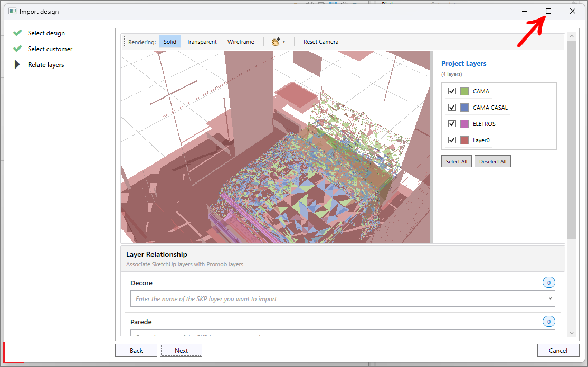This screenshot has height=367, width=588.
Task: Click the Next button
Action: [x=181, y=351]
